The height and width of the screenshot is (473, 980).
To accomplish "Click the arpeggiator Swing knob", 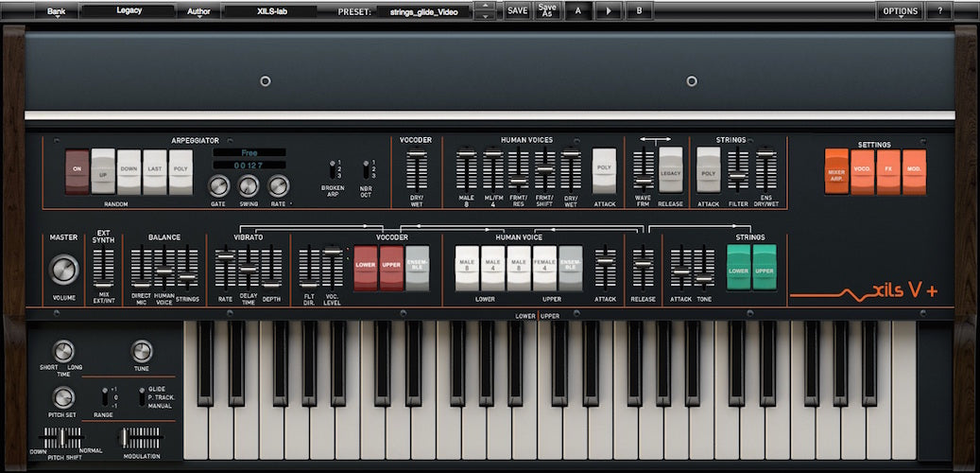I will (x=249, y=185).
